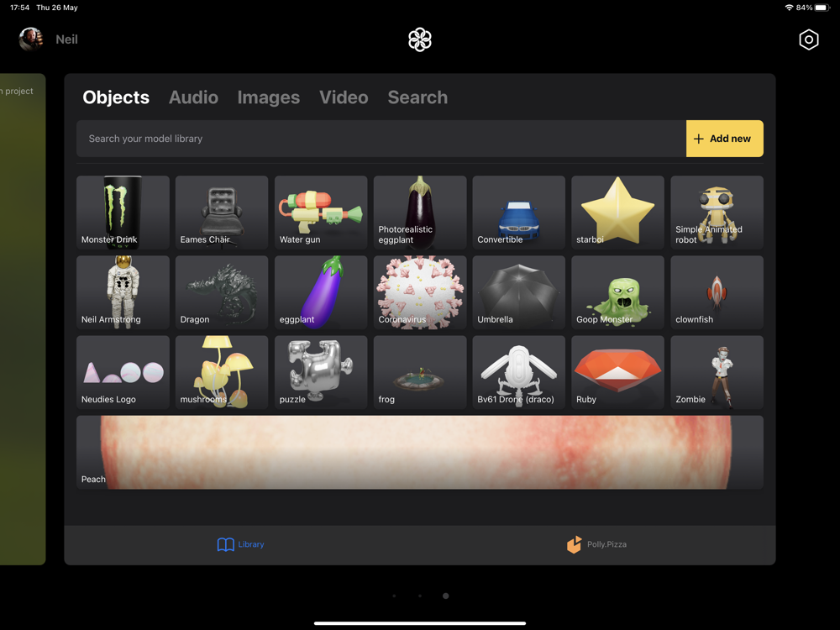Select the mushrooms model
The height and width of the screenshot is (630, 840).
pos(222,372)
